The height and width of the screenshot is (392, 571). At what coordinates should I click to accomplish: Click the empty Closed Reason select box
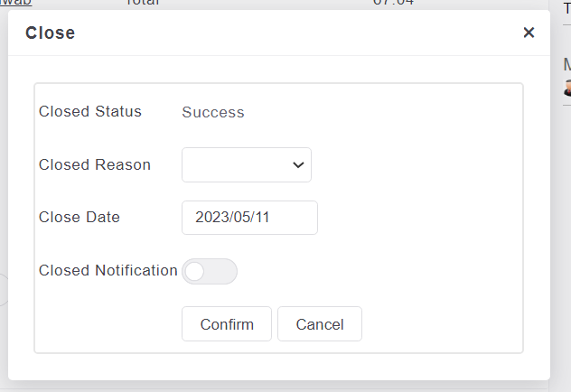(x=247, y=165)
